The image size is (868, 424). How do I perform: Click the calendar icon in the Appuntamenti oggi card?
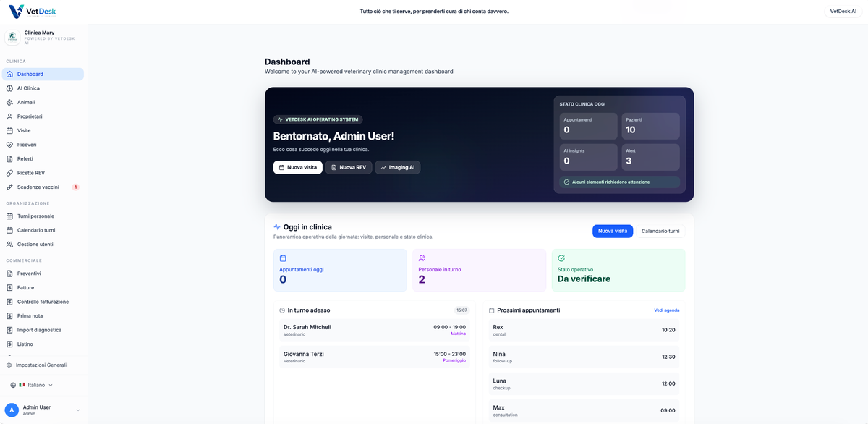(283, 258)
